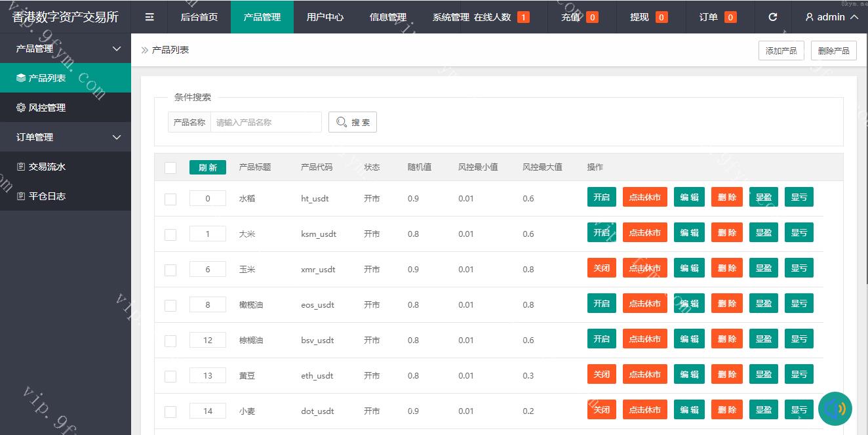The image size is (868, 435).
Task: Click the 添加产品 button
Action: pos(781,51)
